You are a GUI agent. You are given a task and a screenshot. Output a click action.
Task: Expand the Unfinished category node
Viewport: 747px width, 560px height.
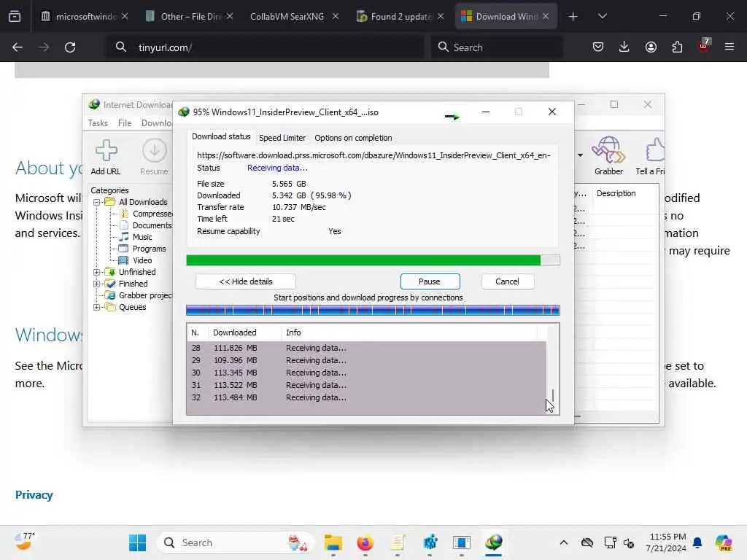(x=97, y=272)
